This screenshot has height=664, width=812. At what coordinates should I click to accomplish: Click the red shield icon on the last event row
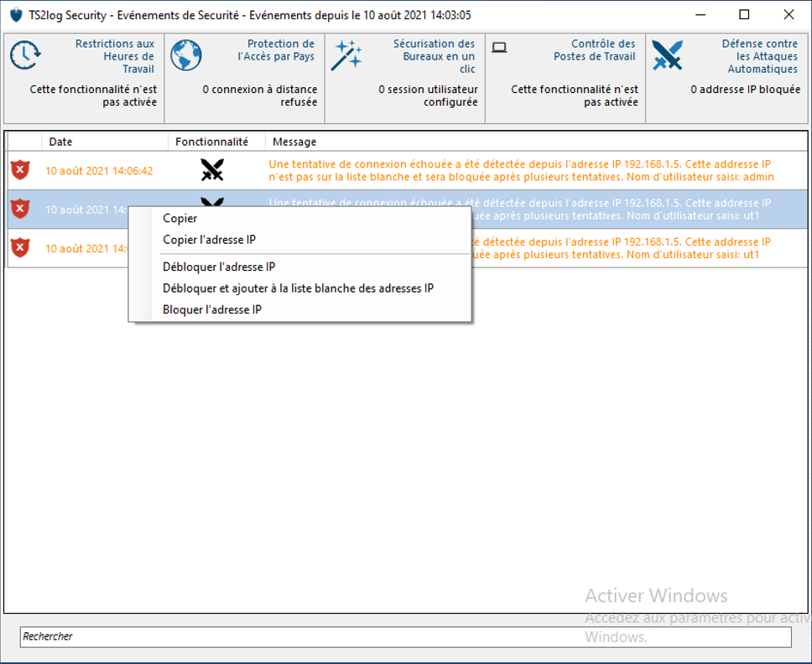[20, 247]
